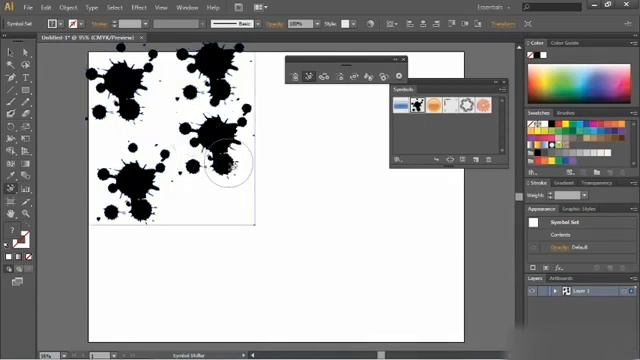Expand Layer 1 disclosure triangle
640x360 pixels.
point(555,291)
